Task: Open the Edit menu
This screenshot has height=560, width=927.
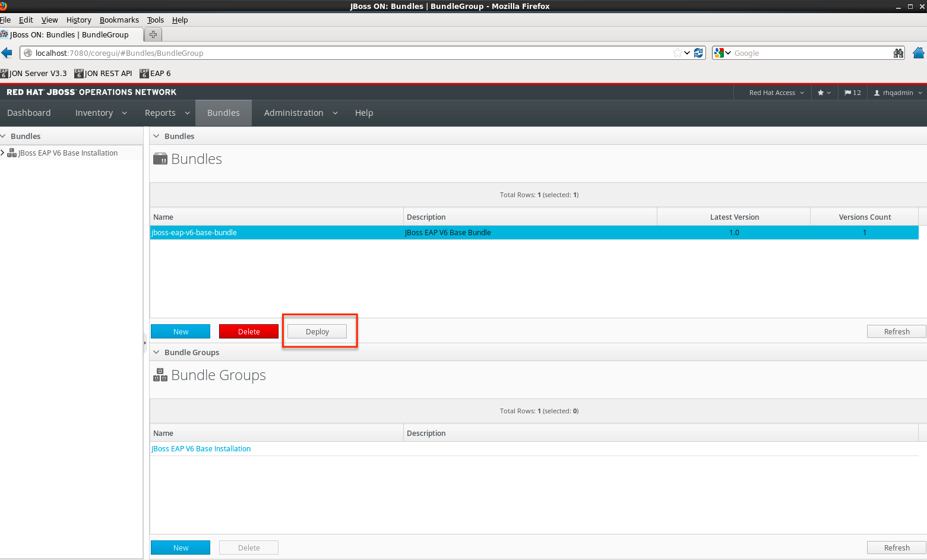Action: (26, 20)
